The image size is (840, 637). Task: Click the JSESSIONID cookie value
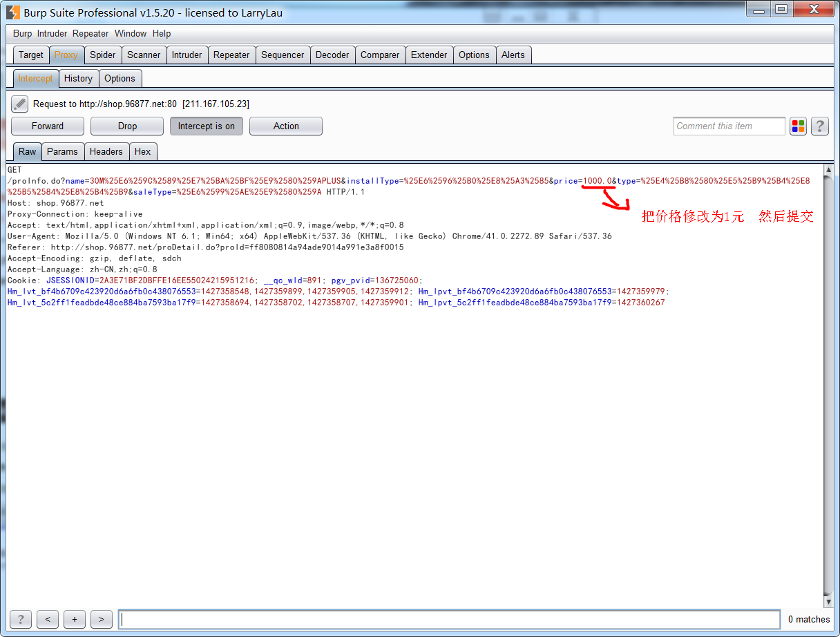[178, 281]
